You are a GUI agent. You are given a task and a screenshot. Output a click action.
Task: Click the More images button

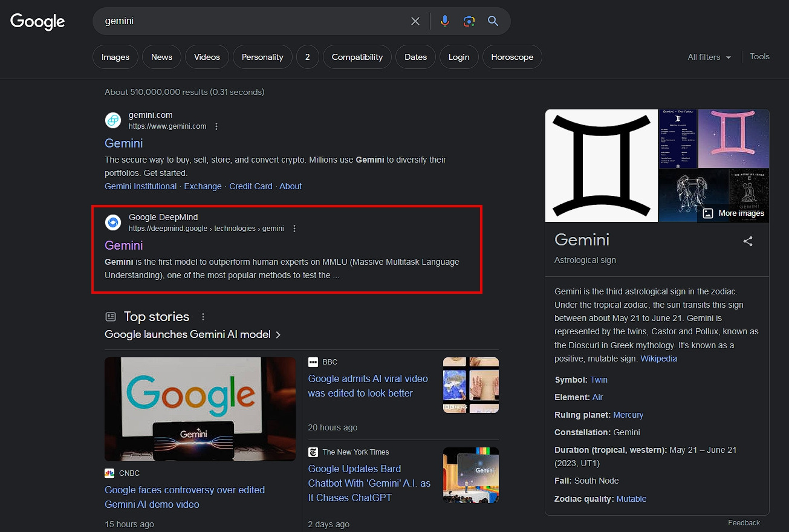(x=733, y=213)
